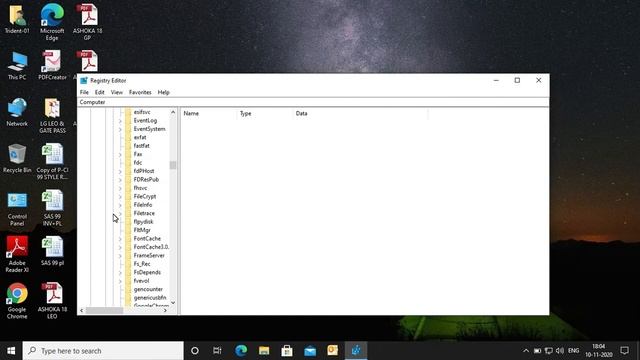The width and height of the screenshot is (640, 360).
Task: Click the Type column header
Action: 265,113
